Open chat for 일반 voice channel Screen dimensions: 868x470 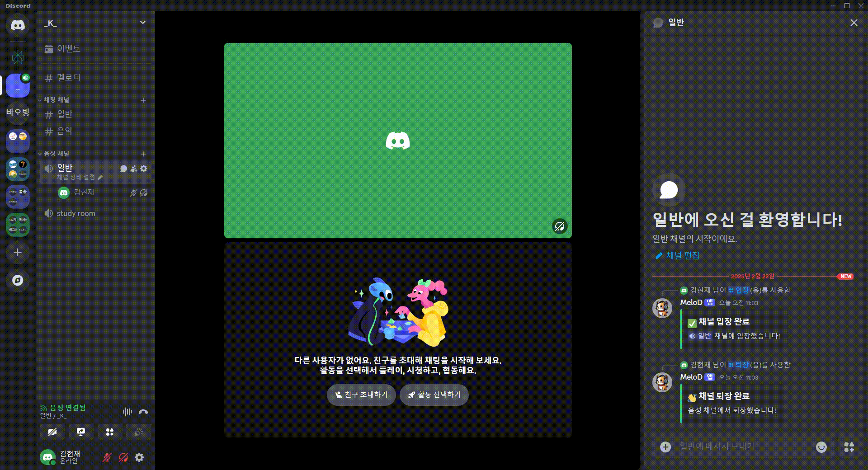(x=123, y=169)
